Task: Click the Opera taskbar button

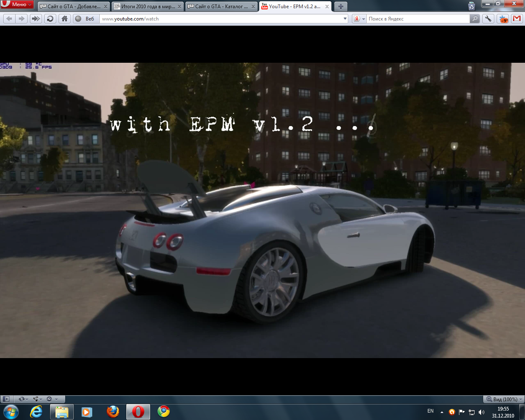Action: 138,411
